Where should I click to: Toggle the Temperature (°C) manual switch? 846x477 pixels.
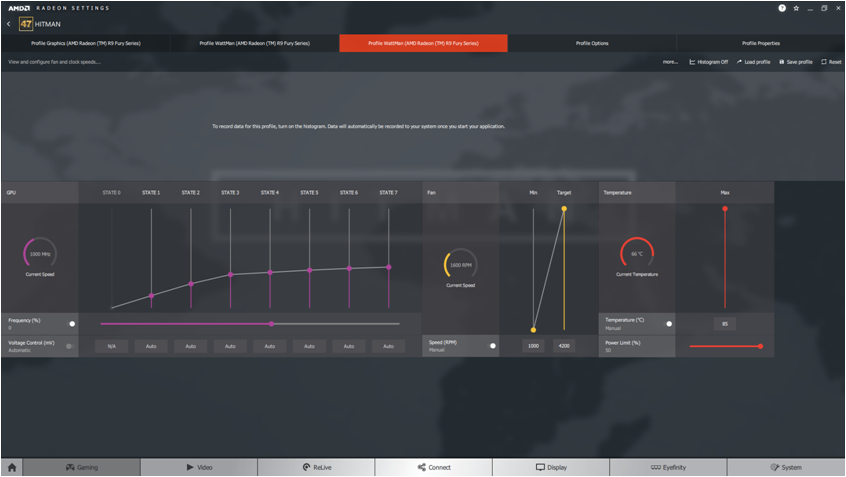[668, 324]
